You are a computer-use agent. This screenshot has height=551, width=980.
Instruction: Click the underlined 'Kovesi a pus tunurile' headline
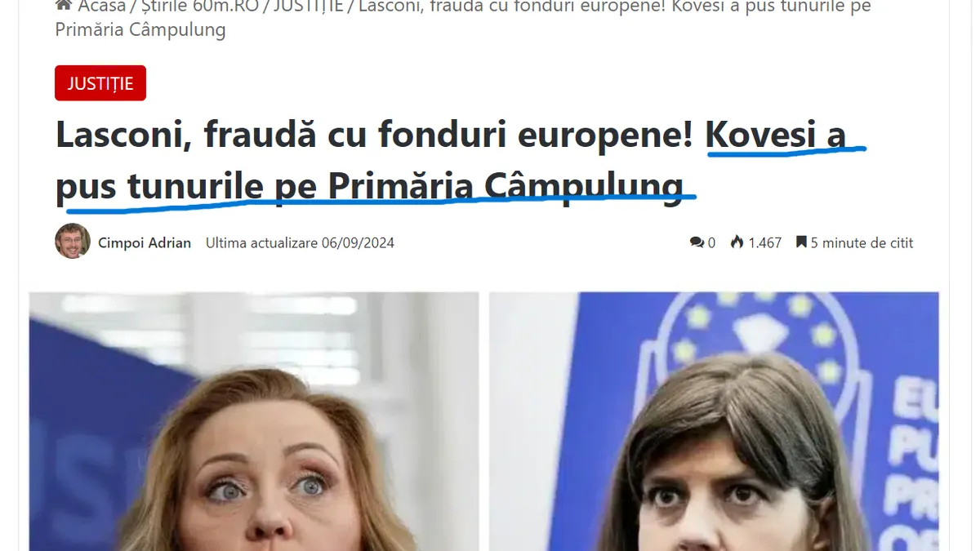pos(776,136)
